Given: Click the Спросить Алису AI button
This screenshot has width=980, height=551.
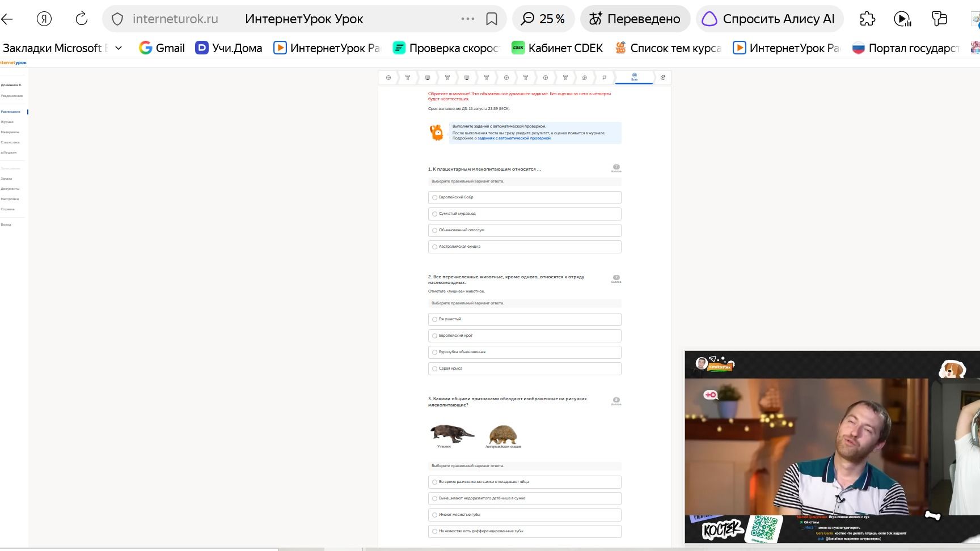Looking at the screenshot, I should pyautogui.click(x=770, y=19).
